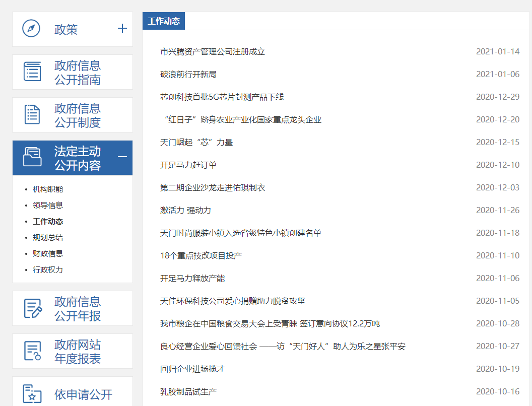Expand the 政策 section with plus sign
The image size is (532, 406).
click(x=122, y=28)
